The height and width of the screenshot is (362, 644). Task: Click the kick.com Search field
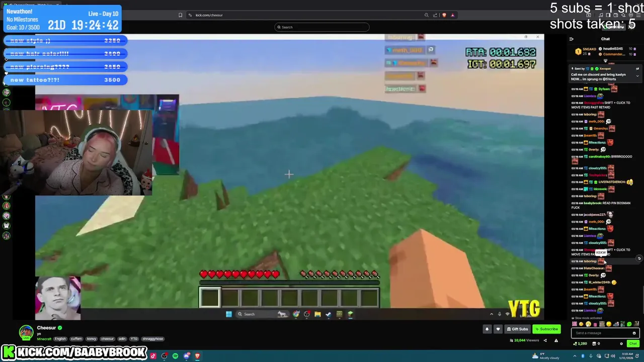click(322, 27)
